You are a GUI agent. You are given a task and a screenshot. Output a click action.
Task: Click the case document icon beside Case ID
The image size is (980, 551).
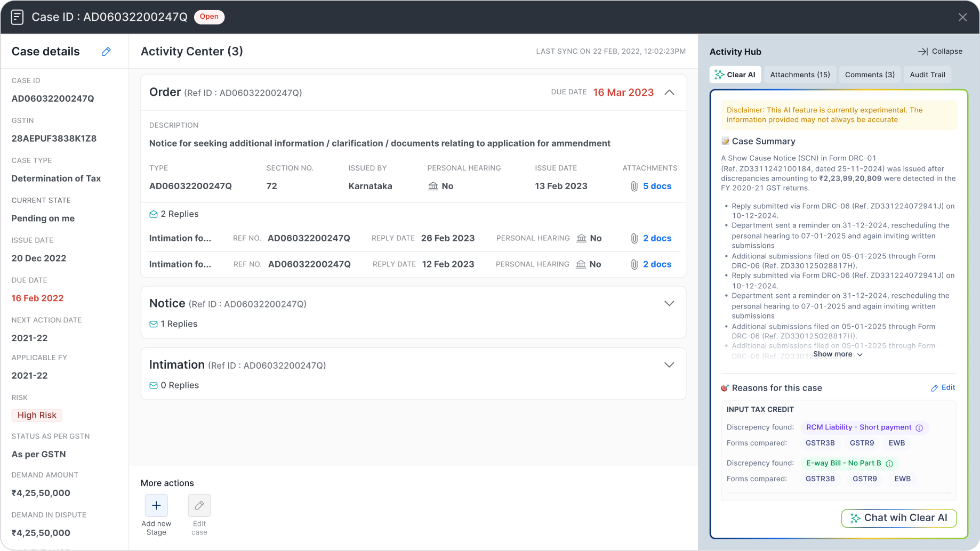[x=17, y=17]
